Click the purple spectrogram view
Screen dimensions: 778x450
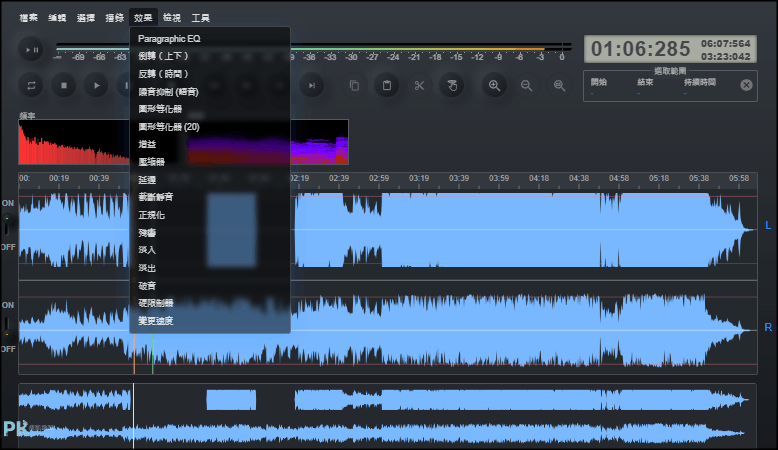pyautogui.click(x=319, y=142)
